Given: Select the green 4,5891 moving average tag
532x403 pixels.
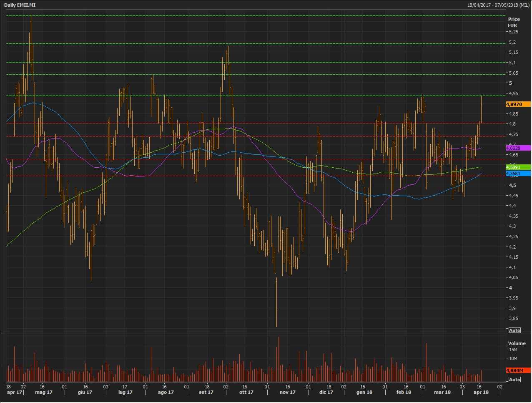Looking at the screenshot, I should point(518,167).
